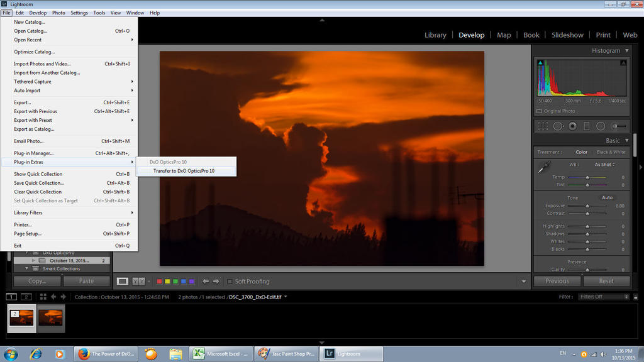
Task: Switch to the Library module
Action: point(435,35)
